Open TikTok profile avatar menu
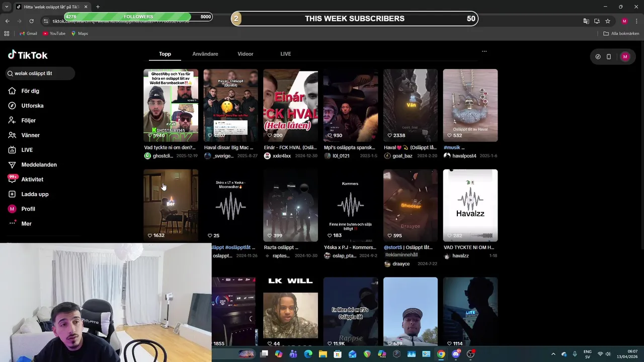This screenshot has height=362, width=644. point(625,57)
